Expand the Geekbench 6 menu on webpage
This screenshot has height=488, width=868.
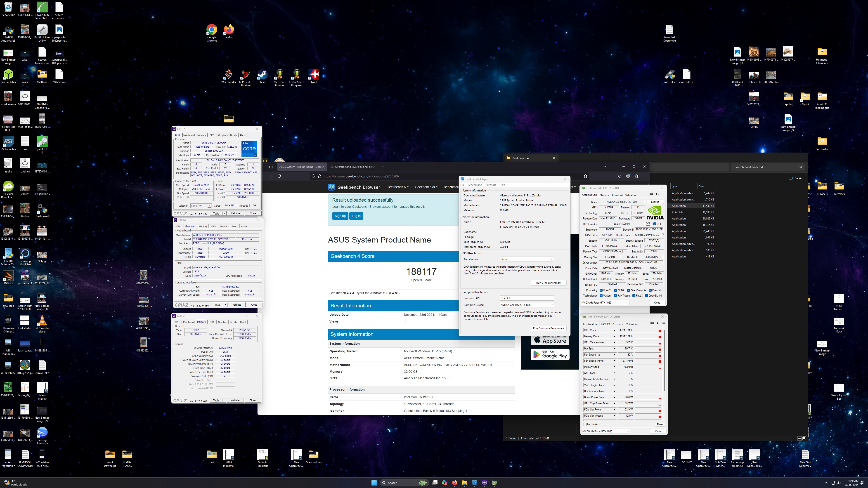[x=397, y=187]
